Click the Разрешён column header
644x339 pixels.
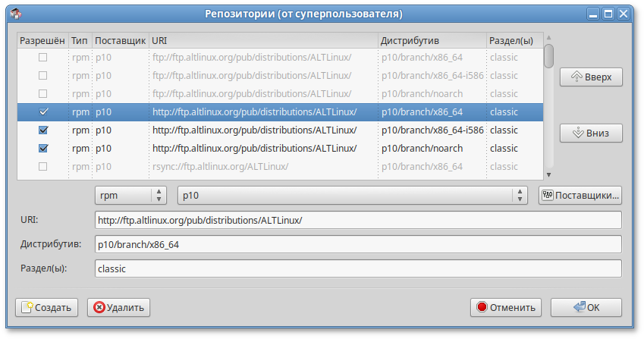[x=42, y=39]
